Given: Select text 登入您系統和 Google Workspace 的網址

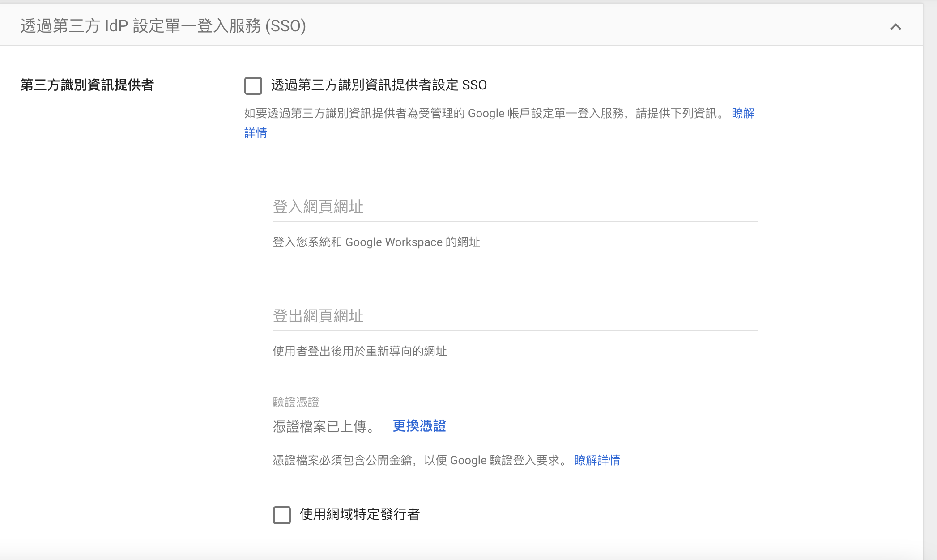Looking at the screenshot, I should point(376,242).
